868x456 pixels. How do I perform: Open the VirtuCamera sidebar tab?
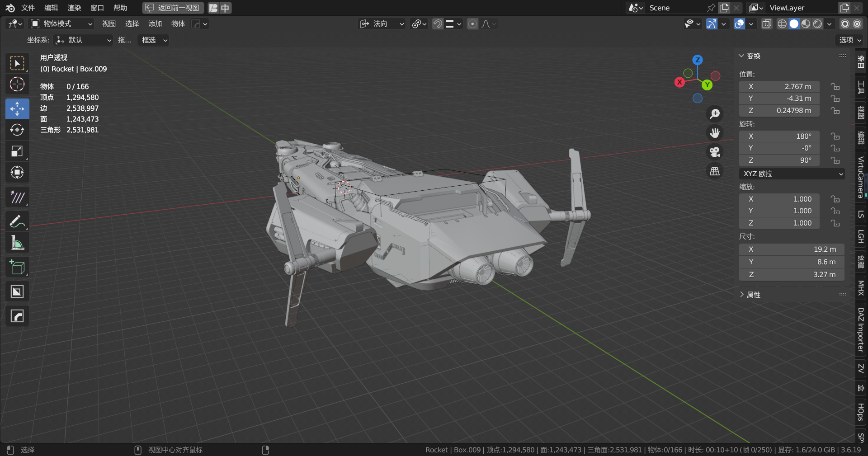point(861,177)
